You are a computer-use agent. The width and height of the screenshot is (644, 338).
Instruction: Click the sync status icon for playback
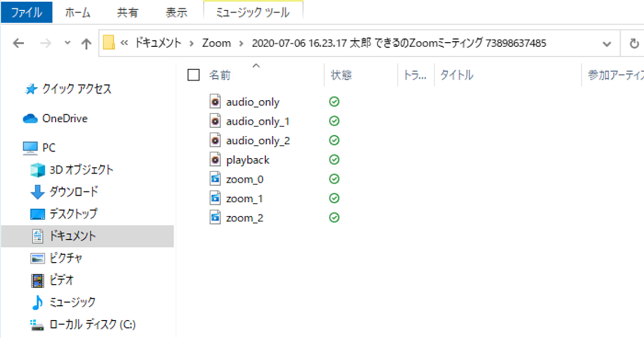334,160
